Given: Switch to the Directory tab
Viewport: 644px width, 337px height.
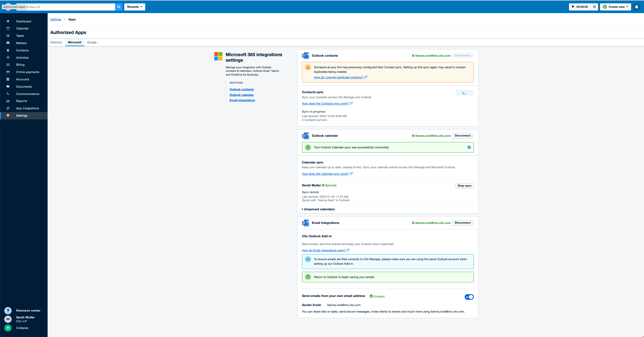Looking at the screenshot, I should click(x=56, y=42).
